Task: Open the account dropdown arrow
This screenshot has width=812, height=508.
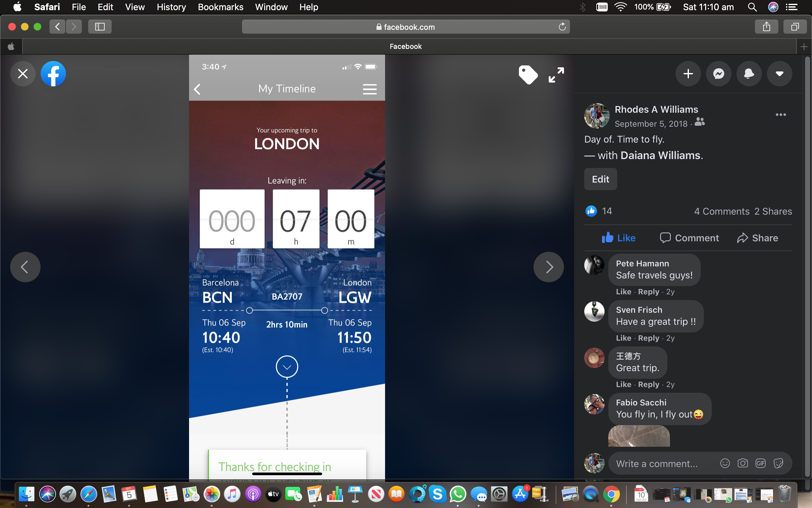Action: 779,74
